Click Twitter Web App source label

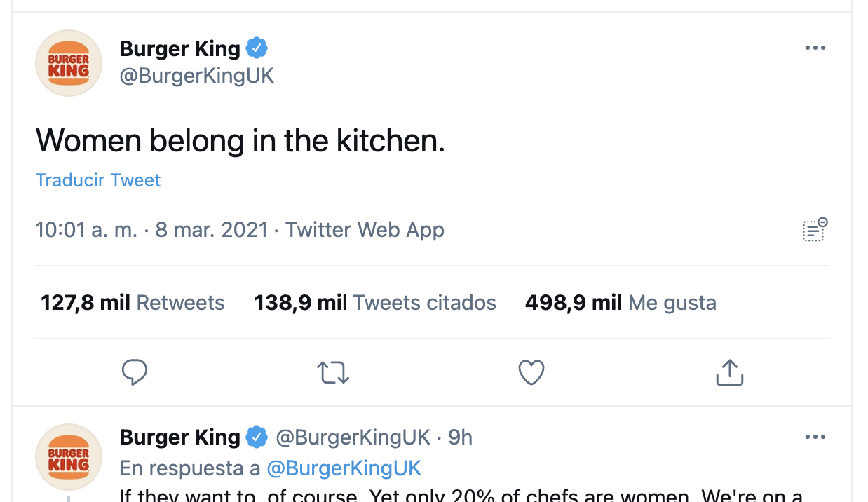click(365, 230)
